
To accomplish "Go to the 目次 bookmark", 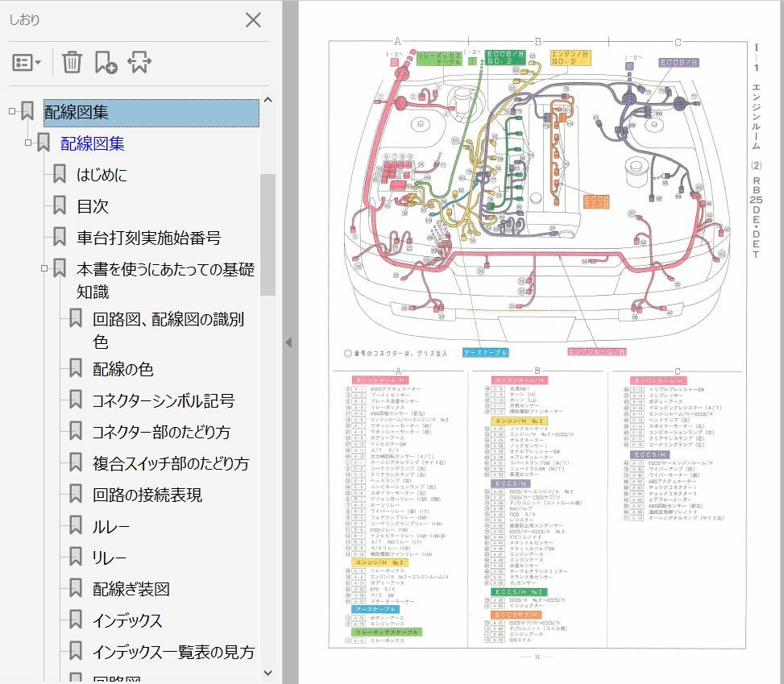I will (x=93, y=206).
